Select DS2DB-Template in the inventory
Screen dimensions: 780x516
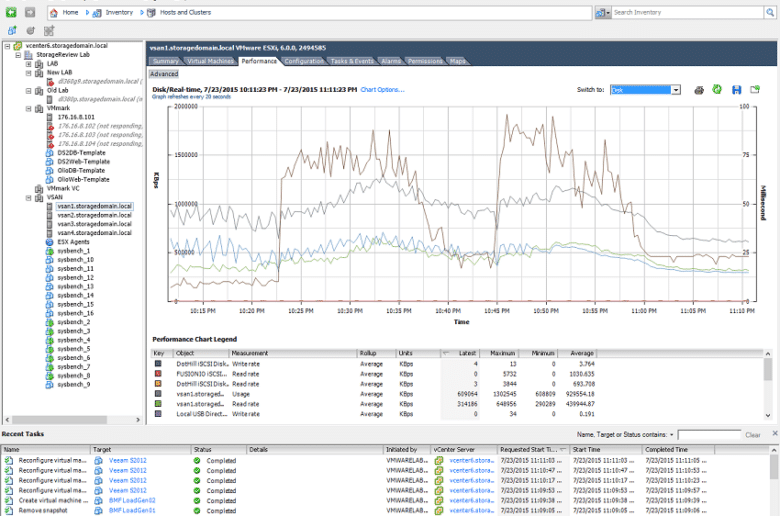tap(81, 153)
